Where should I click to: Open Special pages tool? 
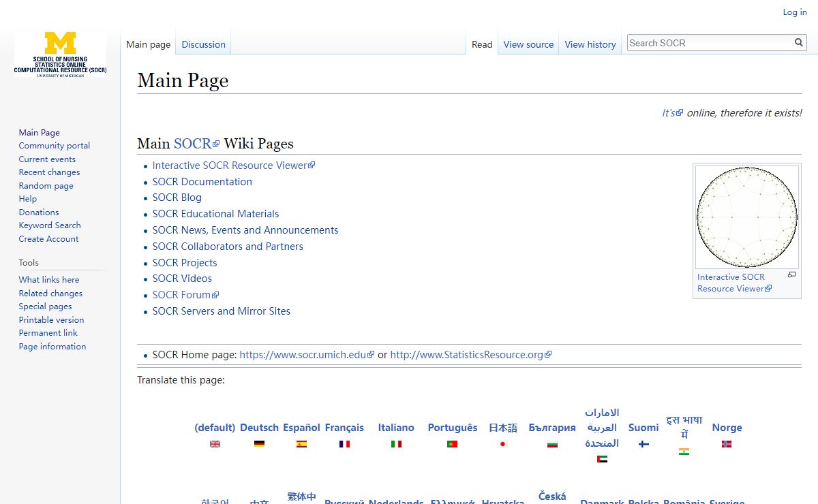pyautogui.click(x=45, y=306)
